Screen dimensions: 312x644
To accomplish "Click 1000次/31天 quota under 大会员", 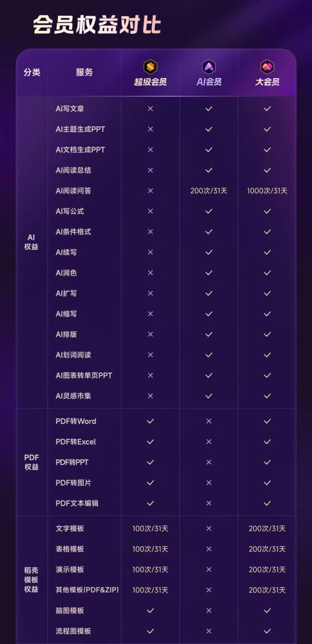I will pos(267,191).
